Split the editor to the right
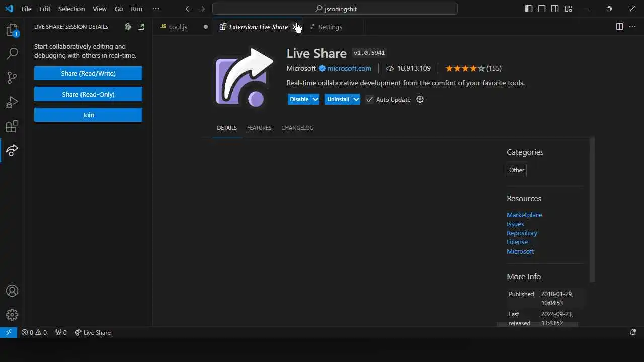Screen dimensions: 644x362 pos(620,27)
